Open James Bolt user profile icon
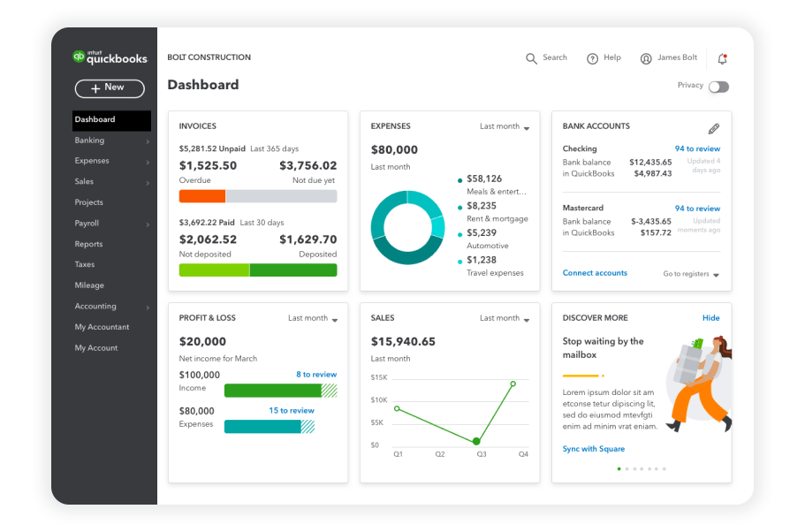Screen dimensions: 805x532 646,58
